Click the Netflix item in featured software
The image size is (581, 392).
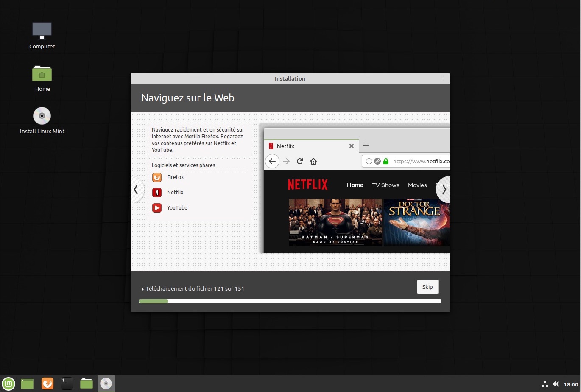pyautogui.click(x=175, y=193)
